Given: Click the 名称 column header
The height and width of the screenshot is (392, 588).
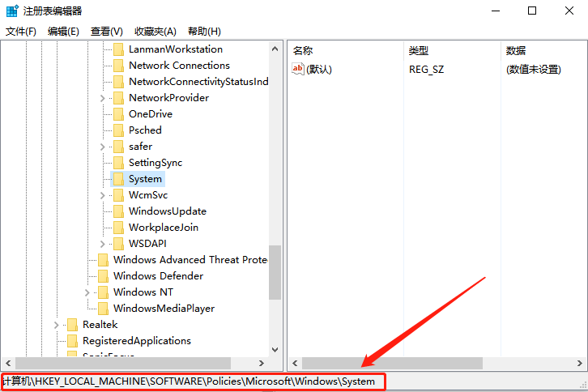Looking at the screenshot, I should tap(304, 50).
